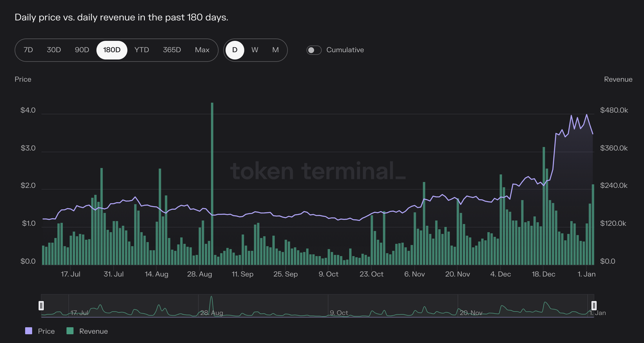Screen dimensions: 644x343
Task: Click the token terminal watermark
Action: pyautogui.click(x=317, y=171)
